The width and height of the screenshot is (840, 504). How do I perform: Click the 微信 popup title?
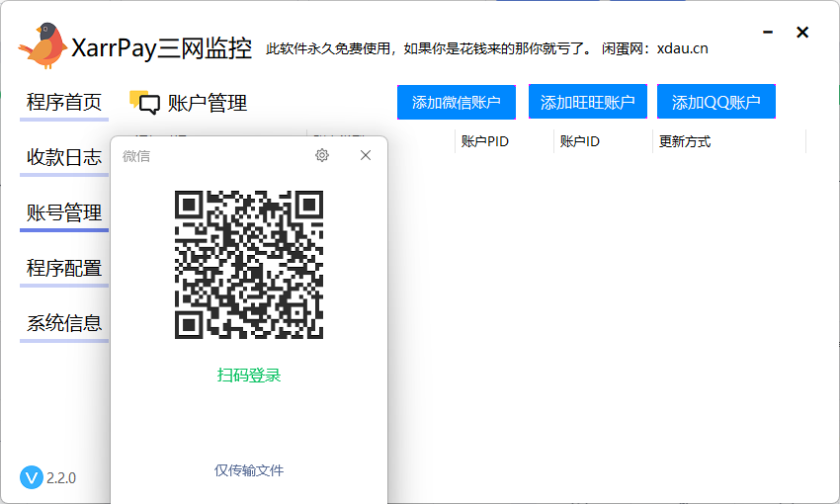coord(136,156)
